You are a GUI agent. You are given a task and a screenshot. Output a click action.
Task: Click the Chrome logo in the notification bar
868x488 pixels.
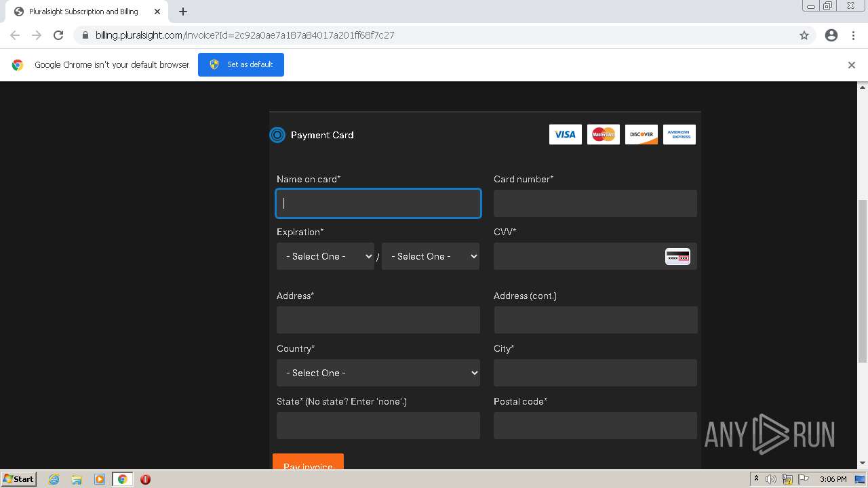click(18, 65)
